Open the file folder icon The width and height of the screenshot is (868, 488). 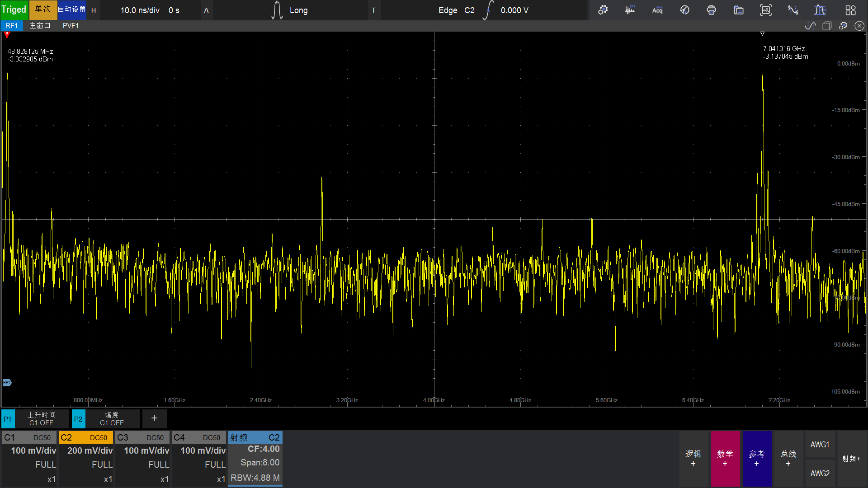click(x=739, y=10)
